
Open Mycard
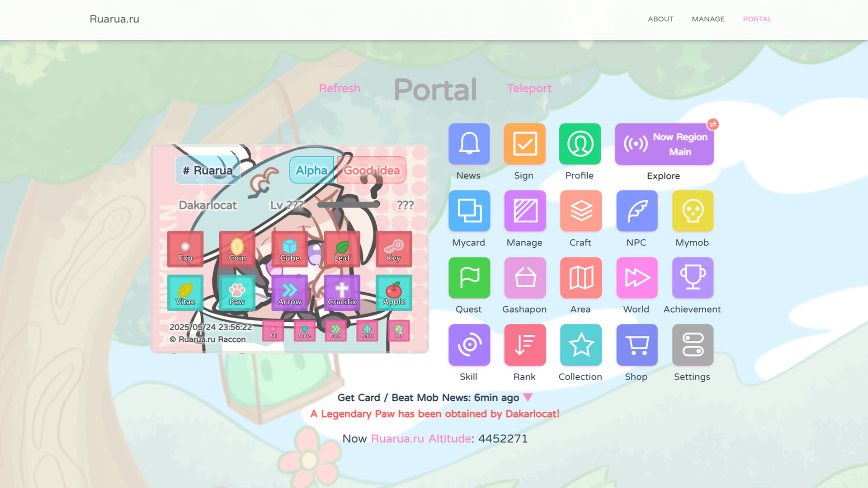(469, 211)
